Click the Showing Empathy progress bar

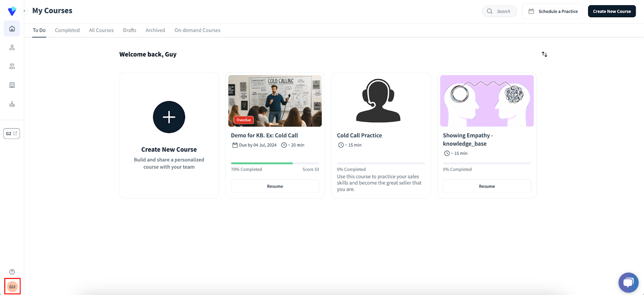click(487, 163)
